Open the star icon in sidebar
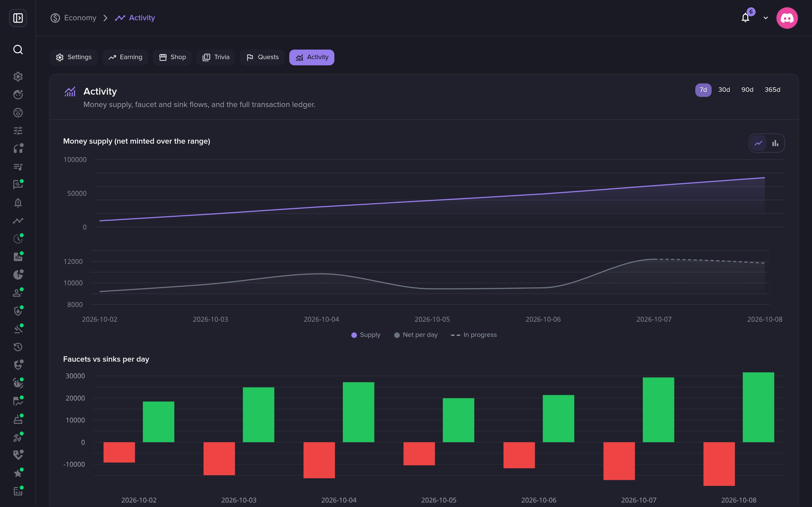Viewport: 812px width, 507px height. click(x=18, y=473)
